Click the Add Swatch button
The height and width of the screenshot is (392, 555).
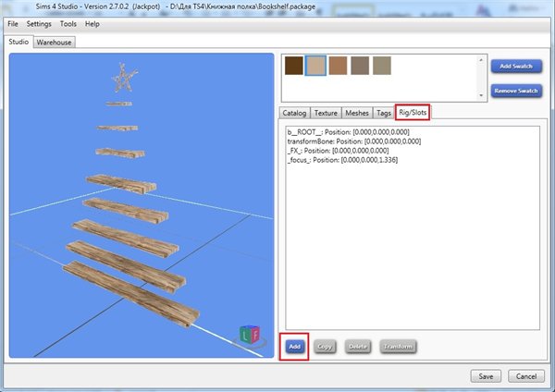tap(515, 67)
